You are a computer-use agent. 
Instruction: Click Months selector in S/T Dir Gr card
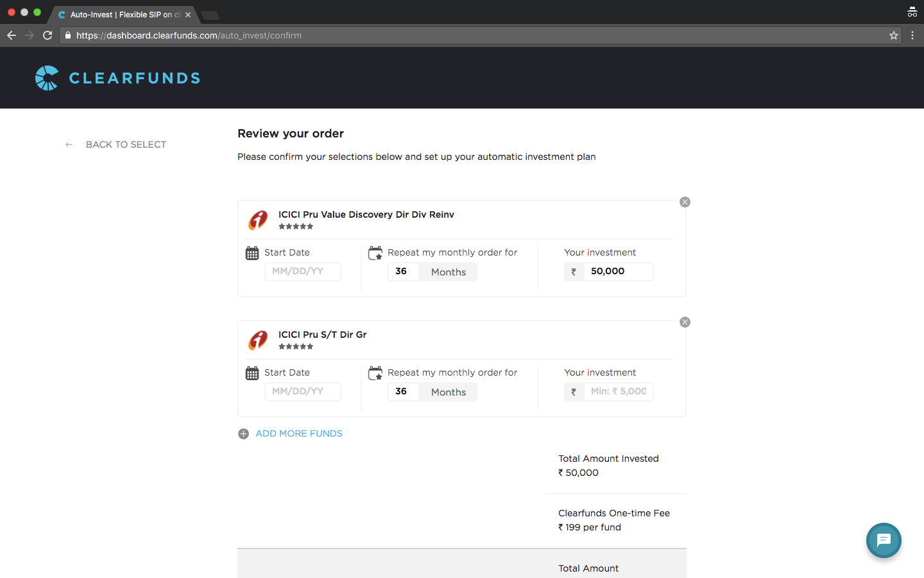coord(448,392)
